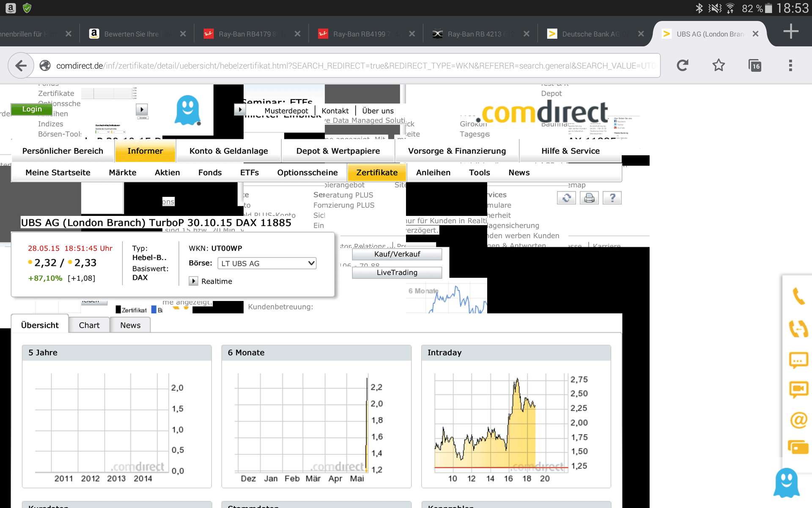Go to Meine Startseite in submenu
Viewport: 812px width, 508px height.
(x=58, y=173)
